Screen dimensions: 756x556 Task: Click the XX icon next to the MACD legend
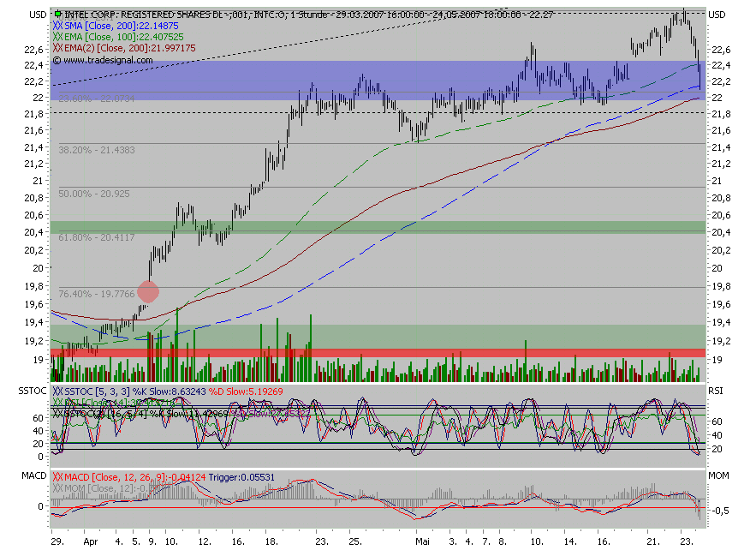pos(57,476)
